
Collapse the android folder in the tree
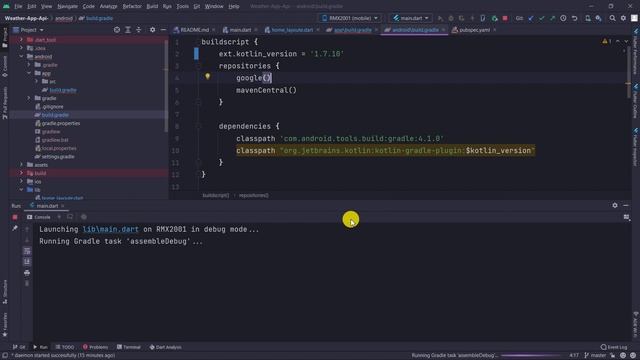click(x=21, y=56)
